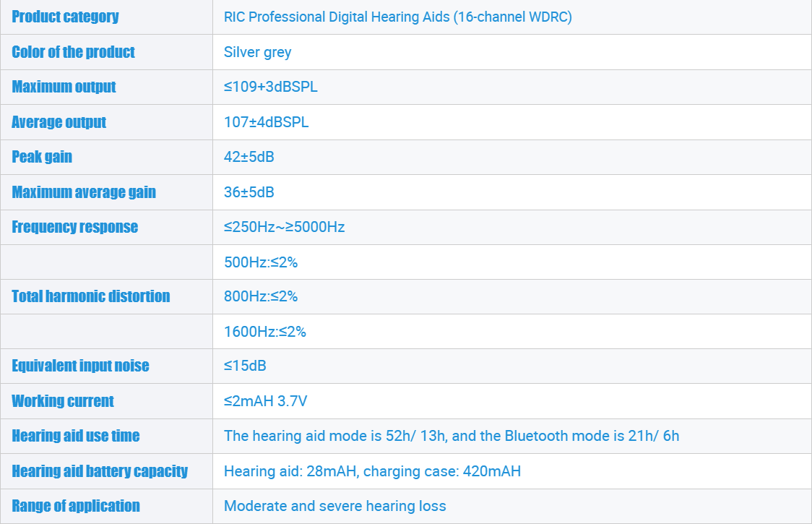Select the ≤109+3dBSPL value

coord(270,87)
